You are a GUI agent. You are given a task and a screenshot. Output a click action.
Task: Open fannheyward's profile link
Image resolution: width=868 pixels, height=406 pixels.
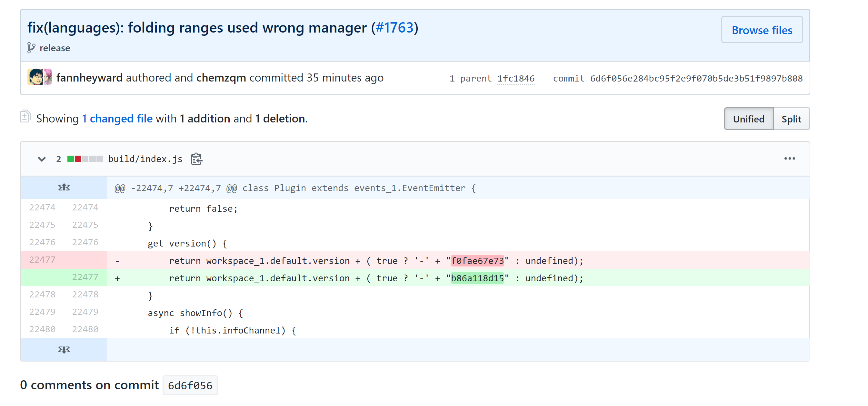point(89,77)
